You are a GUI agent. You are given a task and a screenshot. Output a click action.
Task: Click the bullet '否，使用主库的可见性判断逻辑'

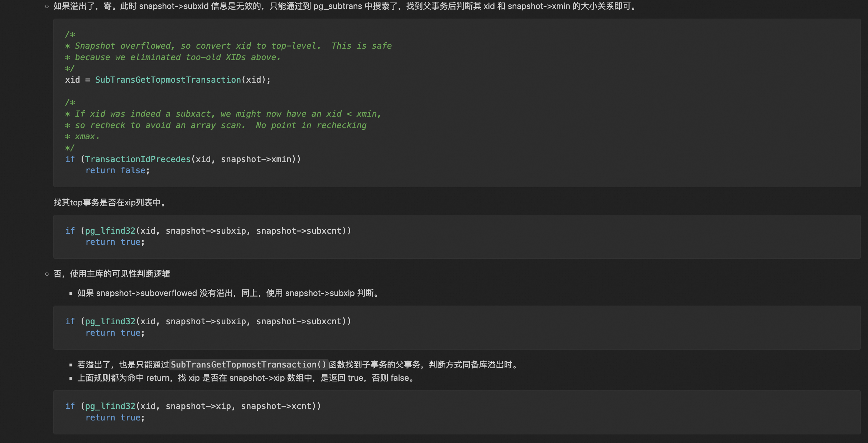coord(111,274)
